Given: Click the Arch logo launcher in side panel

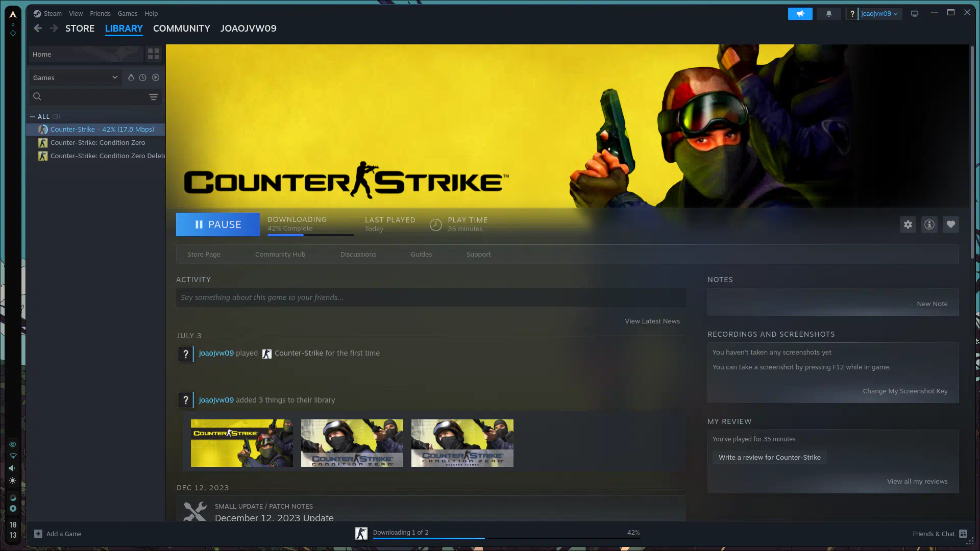Looking at the screenshot, I should pos(13,14).
